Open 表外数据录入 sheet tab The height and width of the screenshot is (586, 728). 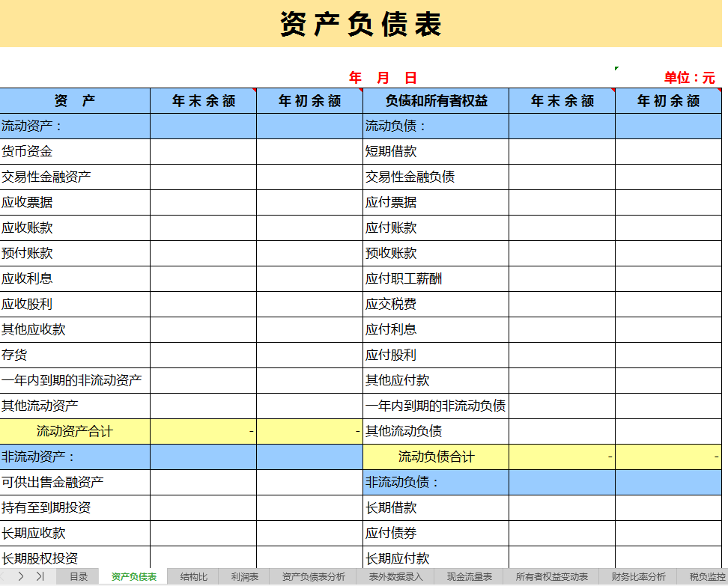coord(395,577)
